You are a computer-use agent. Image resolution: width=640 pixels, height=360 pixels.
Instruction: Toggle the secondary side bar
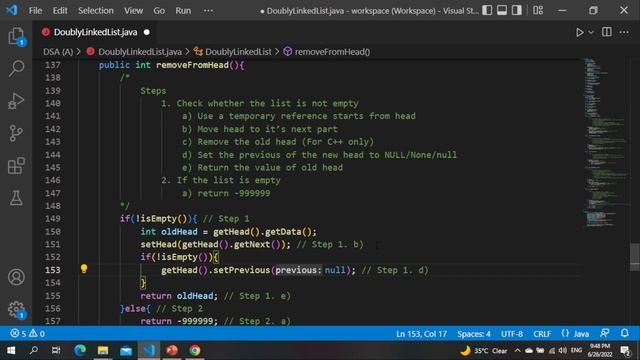click(517, 10)
